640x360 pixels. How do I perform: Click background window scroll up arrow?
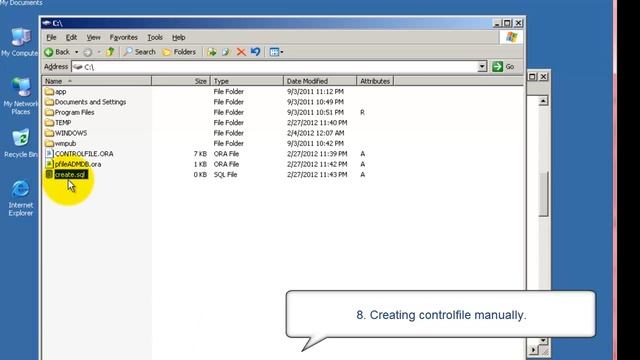pyautogui.click(x=543, y=101)
